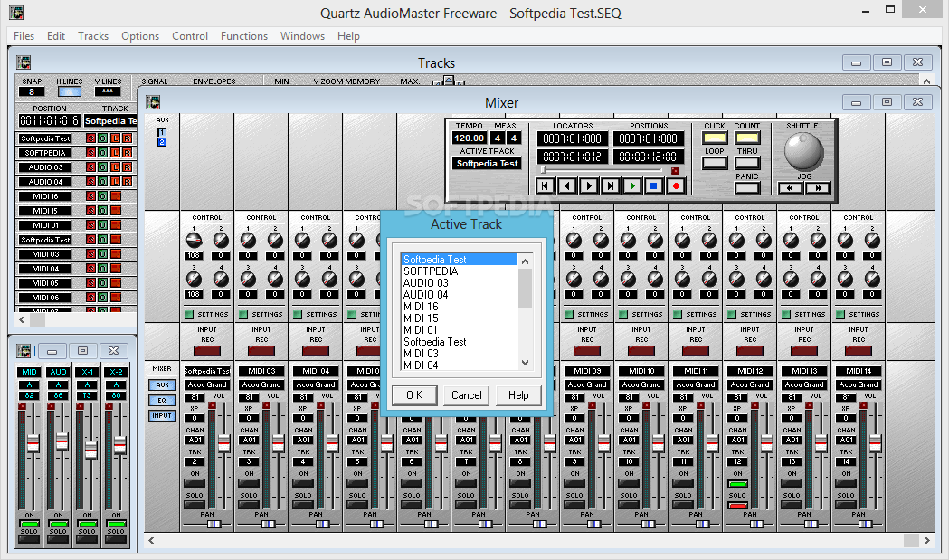Show the EQ section in the mixer
This screenshot has width=949, height=560.
[162, 400]
